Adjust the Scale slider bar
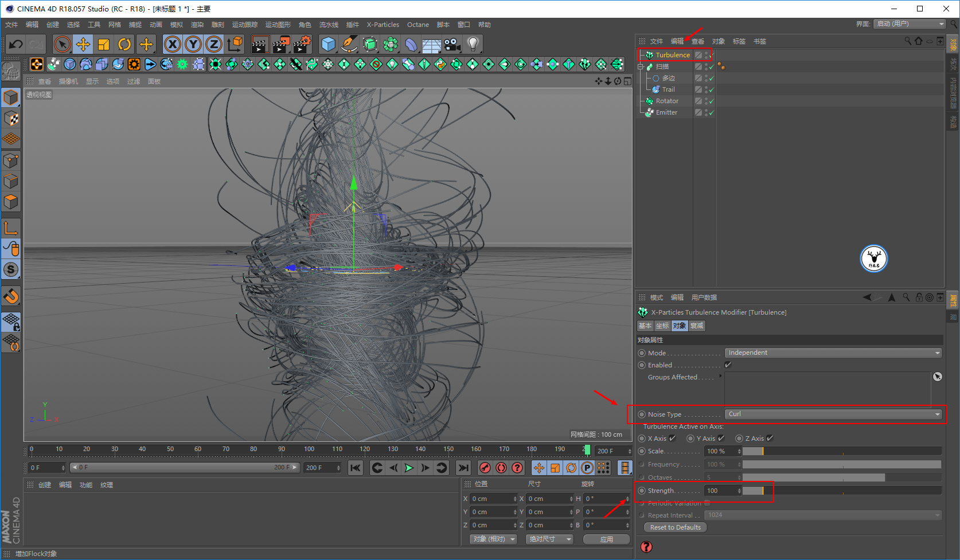Viewport: 960px width, 560px height. [x=842, y=451]
